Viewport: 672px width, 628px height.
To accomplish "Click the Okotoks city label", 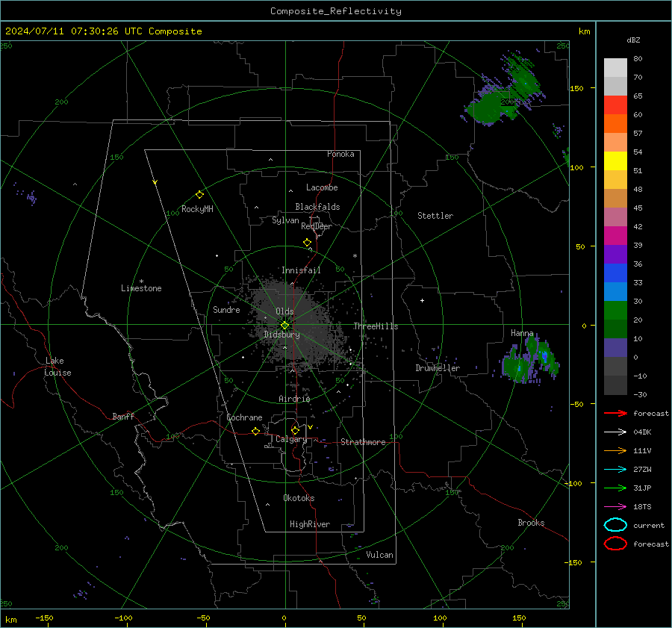I will tap(299, 497).
